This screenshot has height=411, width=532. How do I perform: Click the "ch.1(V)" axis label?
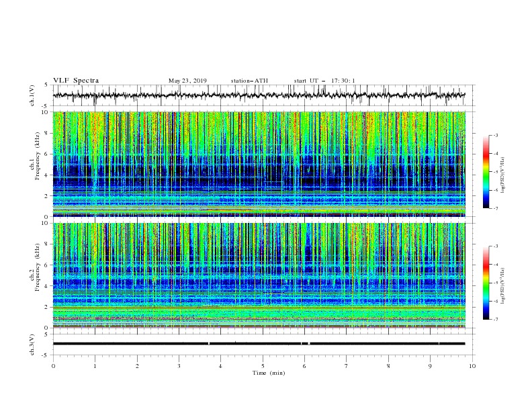(x=32, y=95)
